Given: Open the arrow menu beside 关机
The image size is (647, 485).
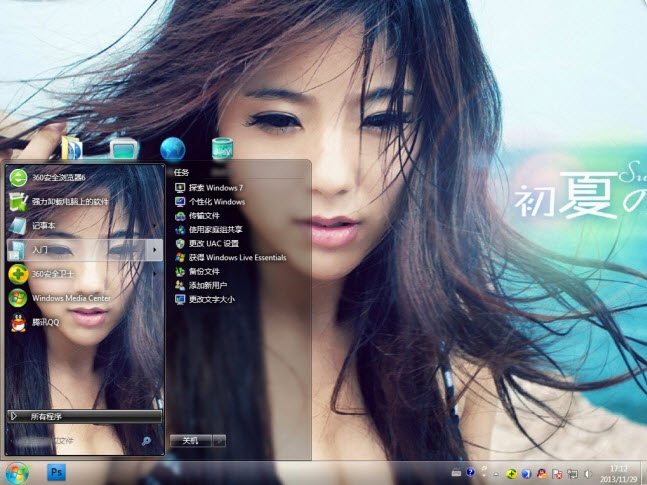Looking at the screenshot, I should coord(219,441).
